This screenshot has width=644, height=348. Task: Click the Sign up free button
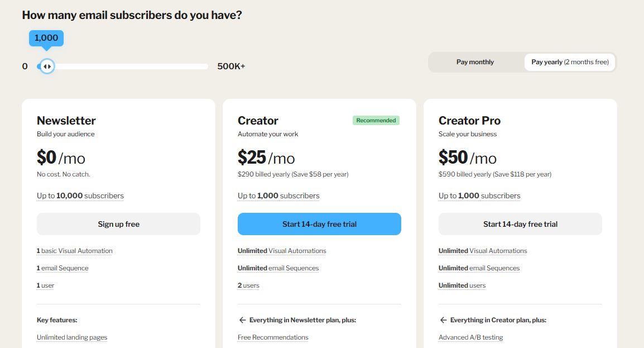[118, 224]
